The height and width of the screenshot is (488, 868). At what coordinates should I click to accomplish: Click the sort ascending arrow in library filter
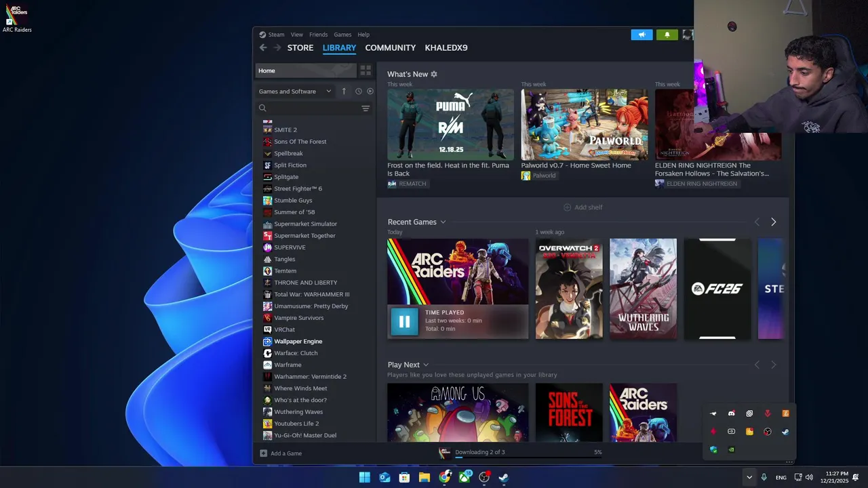point(344,91)
